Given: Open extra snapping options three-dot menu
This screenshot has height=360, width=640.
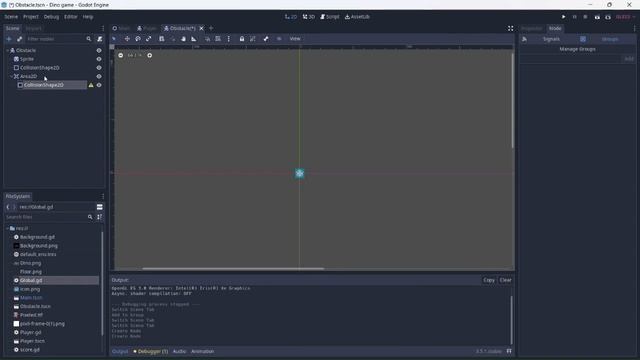Looking at the screenshot, I should 229,39.
